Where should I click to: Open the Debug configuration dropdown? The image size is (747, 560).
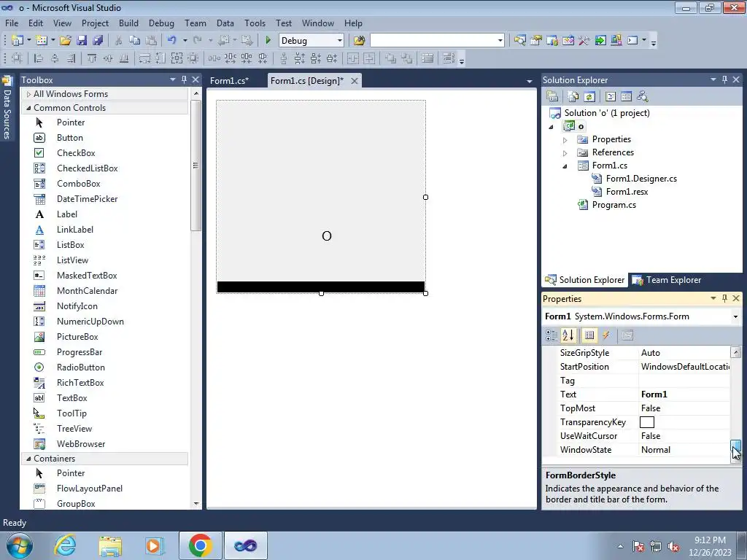point(340,41)
